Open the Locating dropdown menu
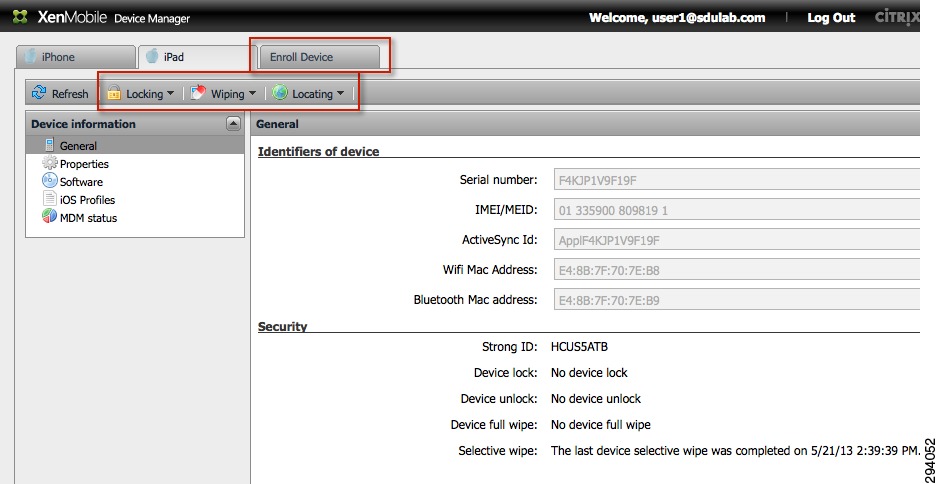Screen dimensions: 936x484 [309, 94]
